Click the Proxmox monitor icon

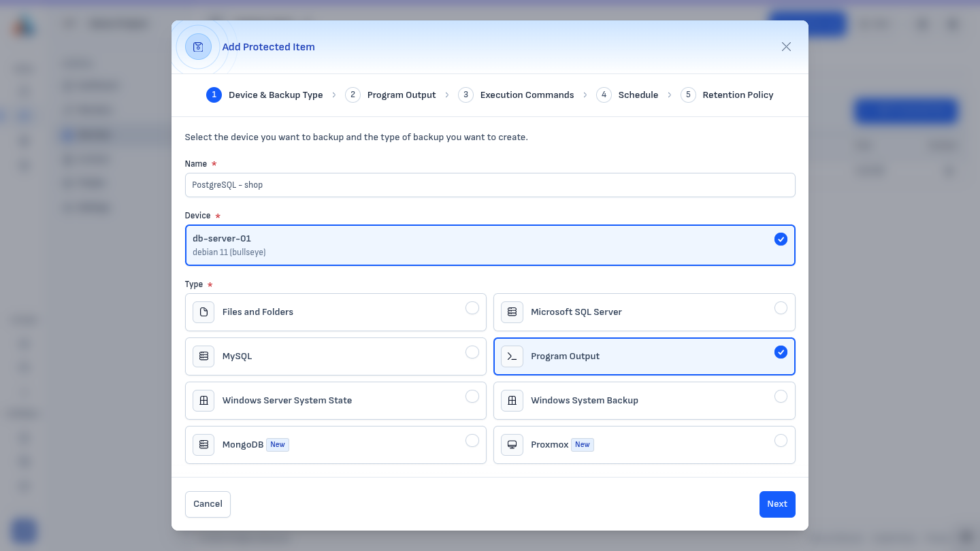[x=512, y=445]
